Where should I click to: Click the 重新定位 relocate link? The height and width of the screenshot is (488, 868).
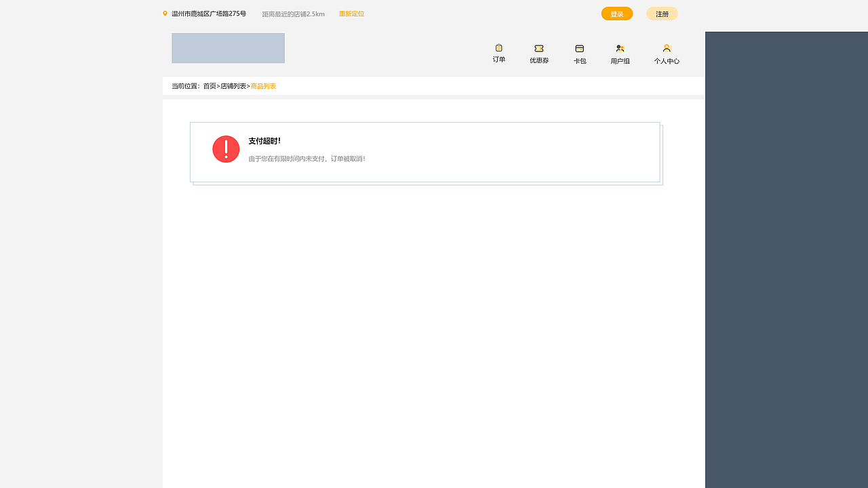351,14
